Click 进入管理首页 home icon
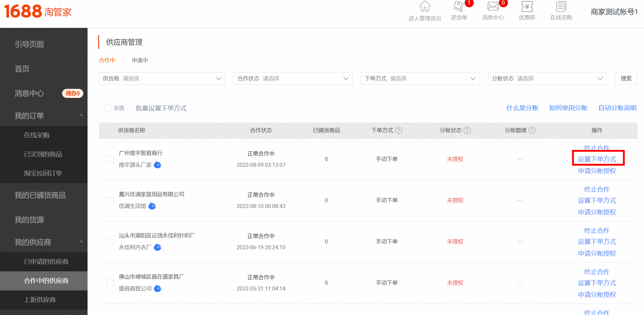Viewport: 644px width, 315px height. click(x=425, y=7)
